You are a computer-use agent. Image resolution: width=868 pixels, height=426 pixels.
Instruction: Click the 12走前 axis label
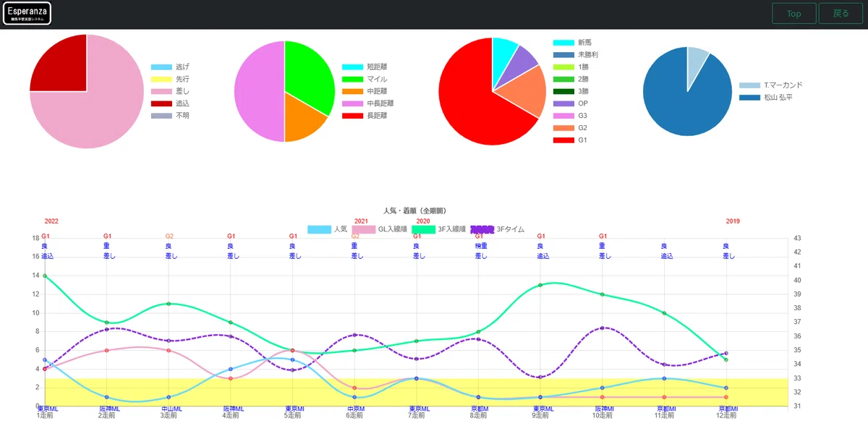point(726,416)
